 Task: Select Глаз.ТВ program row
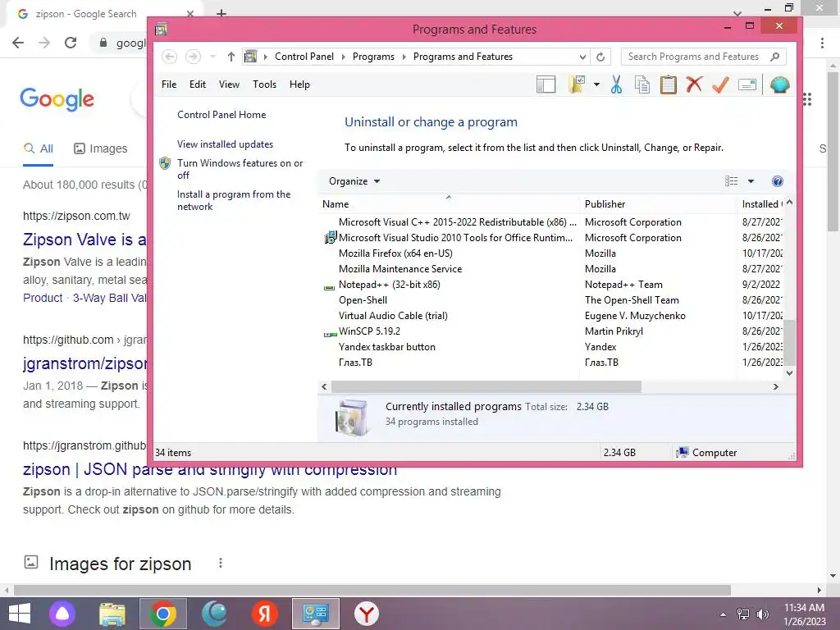[552, 362]
